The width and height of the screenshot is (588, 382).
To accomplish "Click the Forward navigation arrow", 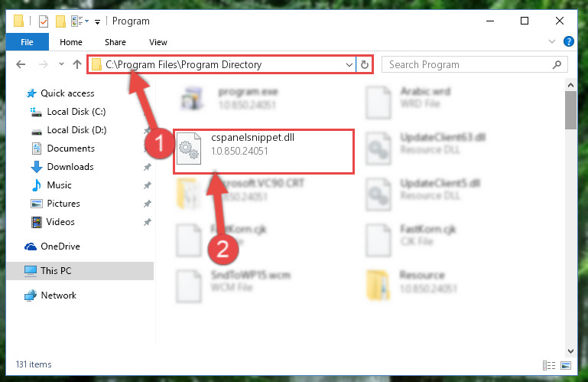I will point(44,64).
